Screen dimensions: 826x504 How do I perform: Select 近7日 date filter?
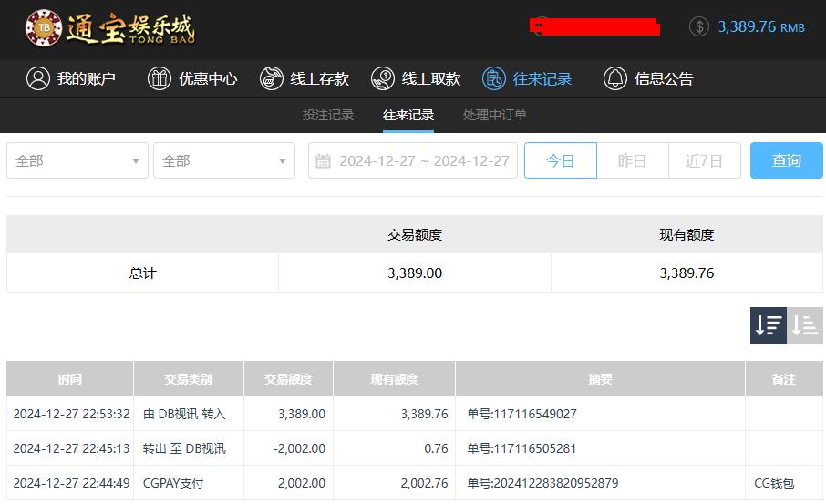[x=705, y=160]
